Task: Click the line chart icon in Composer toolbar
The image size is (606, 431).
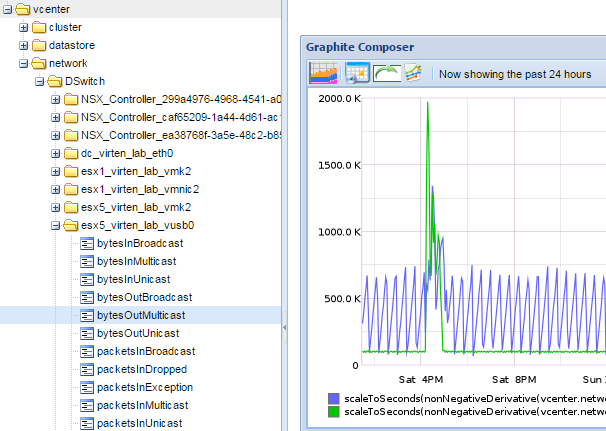Action: [413, 73]
